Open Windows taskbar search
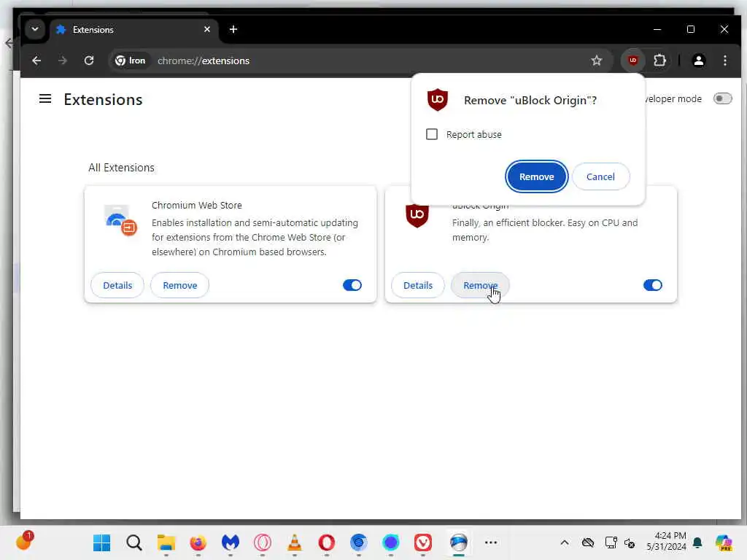Screen dimensions: 747x560 click(134, 542)
